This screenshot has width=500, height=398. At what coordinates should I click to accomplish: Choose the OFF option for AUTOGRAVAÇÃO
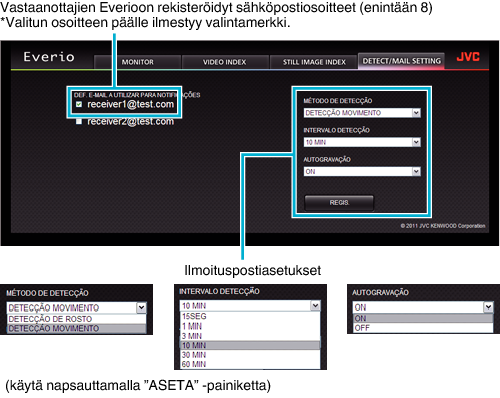pos(423,328)
